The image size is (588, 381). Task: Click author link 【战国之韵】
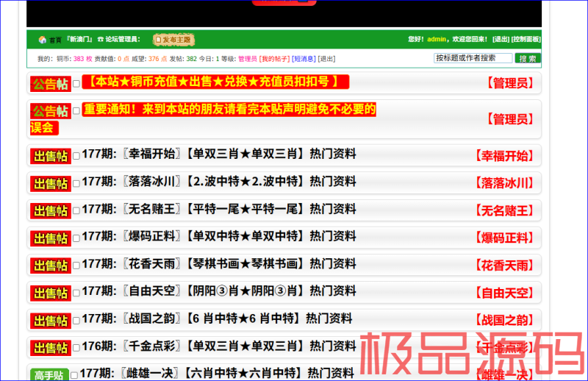(504, 320)
